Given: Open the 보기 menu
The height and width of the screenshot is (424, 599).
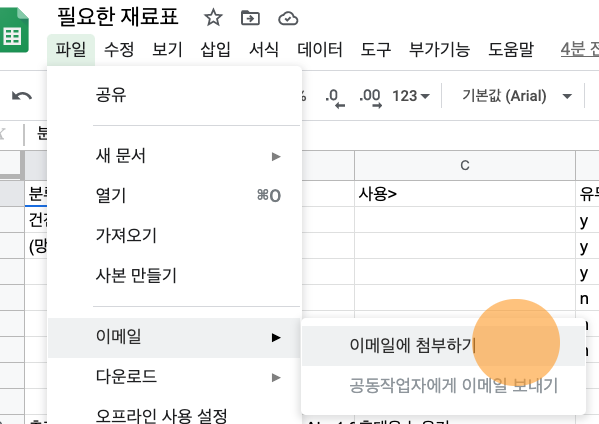Looking at the screenshot, I should [167, 50].
